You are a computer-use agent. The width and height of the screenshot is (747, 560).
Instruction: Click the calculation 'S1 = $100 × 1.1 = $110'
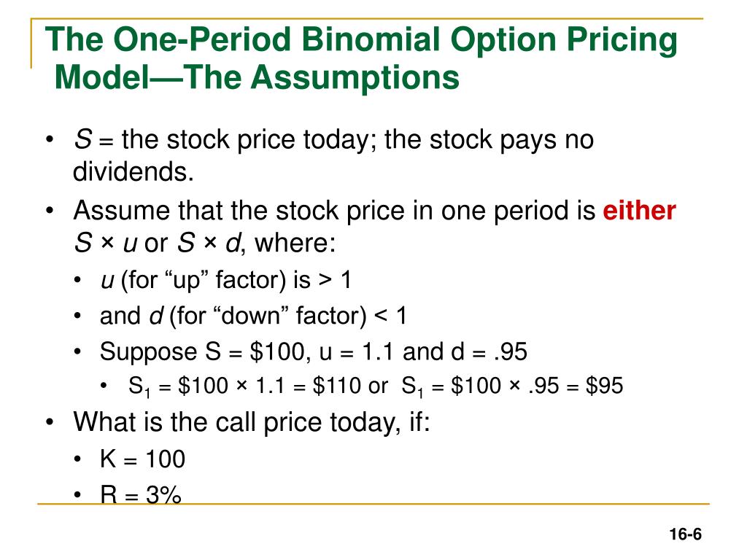click(x=244, y=386)
